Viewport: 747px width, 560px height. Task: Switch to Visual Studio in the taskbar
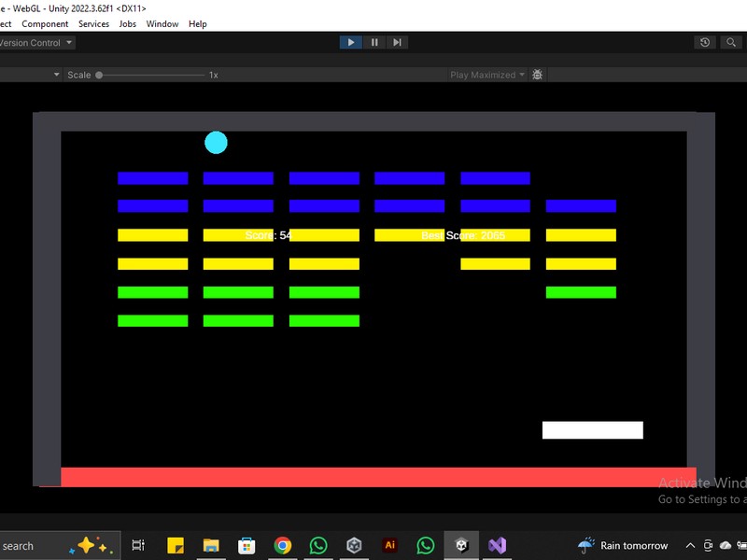tap(497, 545)
